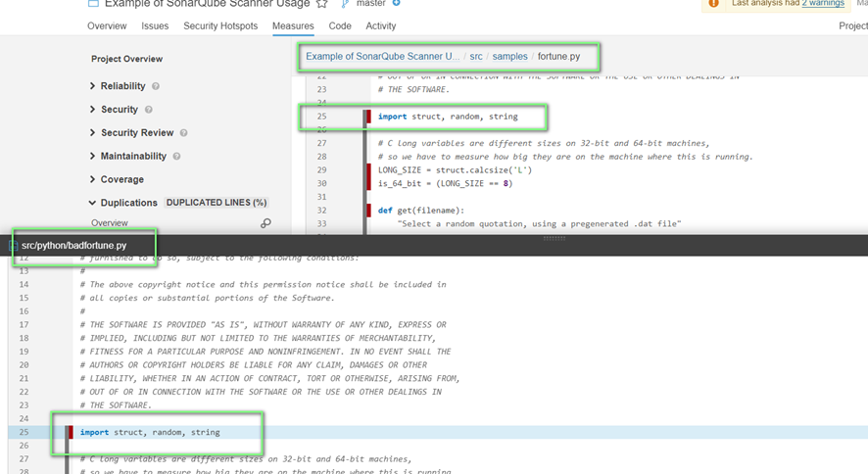This screenshot has height=474, width=868.
Task: Click the orange warning icon in banner
Action: [x=713, y=3]
